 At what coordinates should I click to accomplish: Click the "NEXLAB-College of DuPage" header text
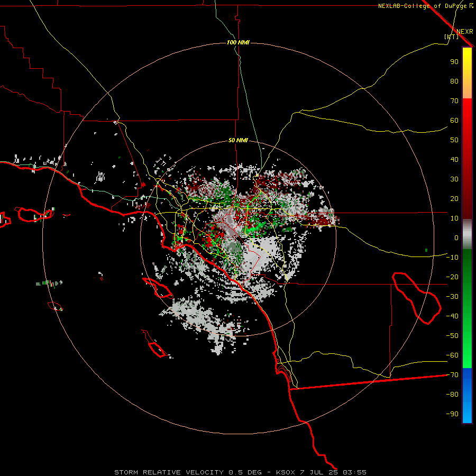click(422, 6)
